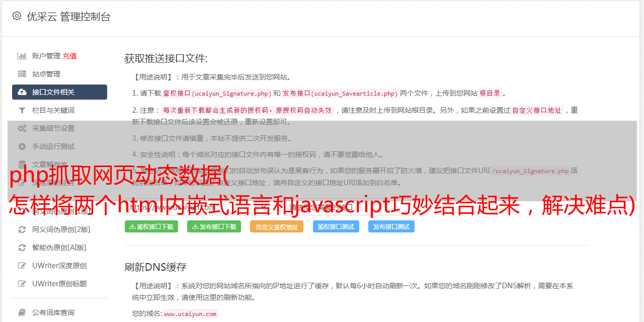Click the /ucaiyun_Signature.php URI code text
Screen dimensions: 644x322
click(x=530, y=171)
